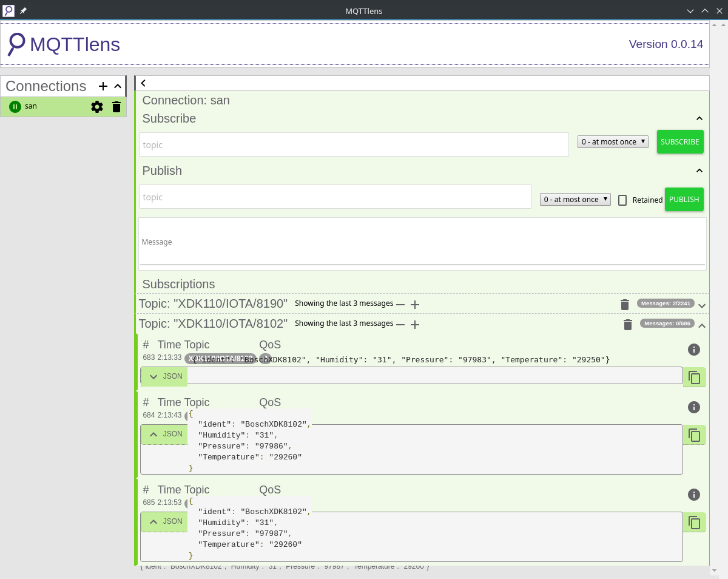
Task: Open the Subscribe QoS dropdown
Action: pos(613,141)
